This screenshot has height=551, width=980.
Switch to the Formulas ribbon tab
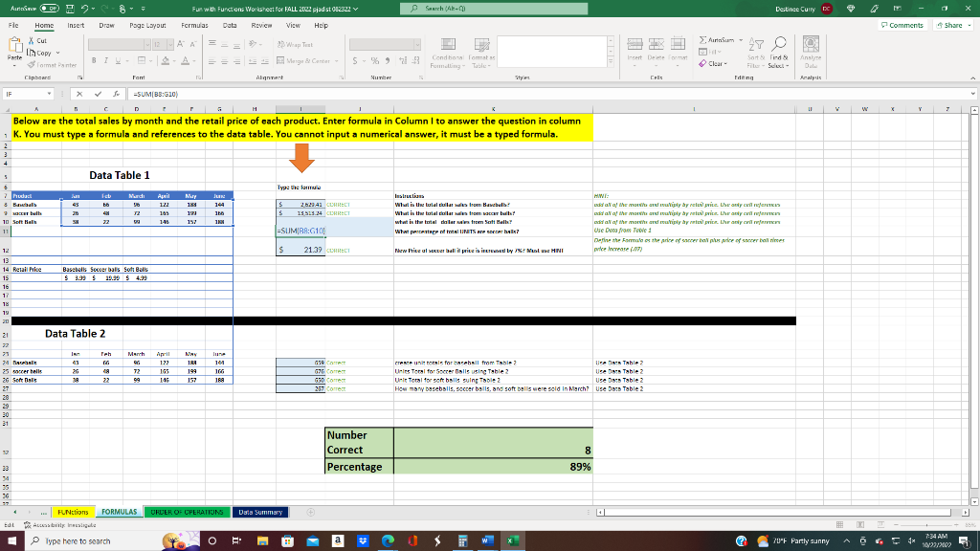(194, 26)
